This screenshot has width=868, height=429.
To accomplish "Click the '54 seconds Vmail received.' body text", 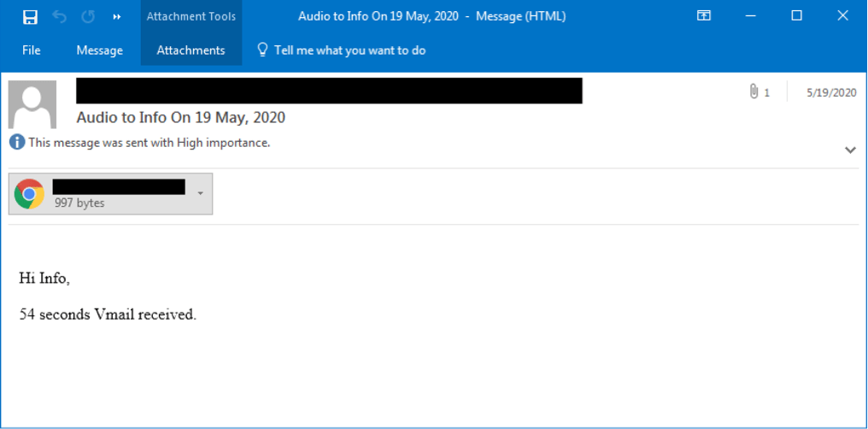I will coord(108,314).
